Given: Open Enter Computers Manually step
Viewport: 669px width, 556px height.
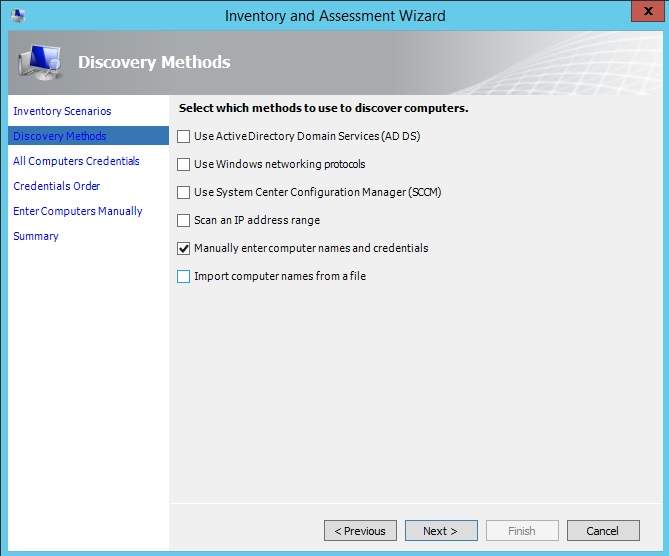Looking at the screenshot, I should [78, 211].
